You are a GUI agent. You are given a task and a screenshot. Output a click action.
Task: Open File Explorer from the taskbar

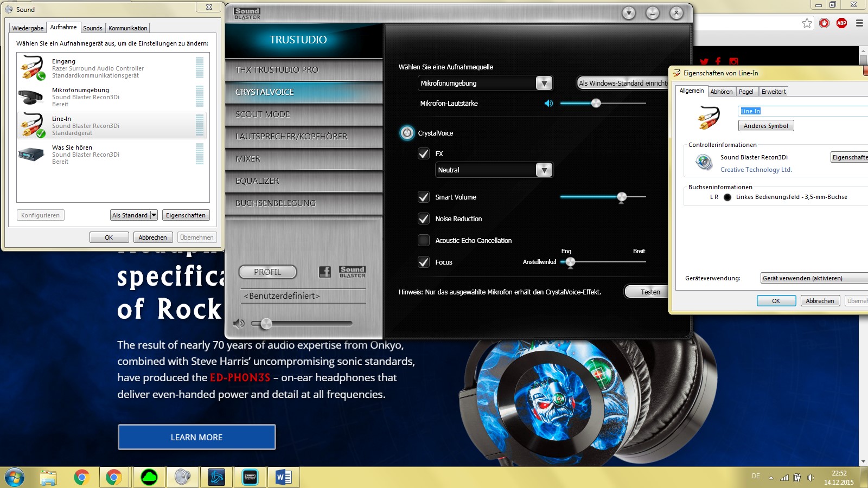coord(49,478)
